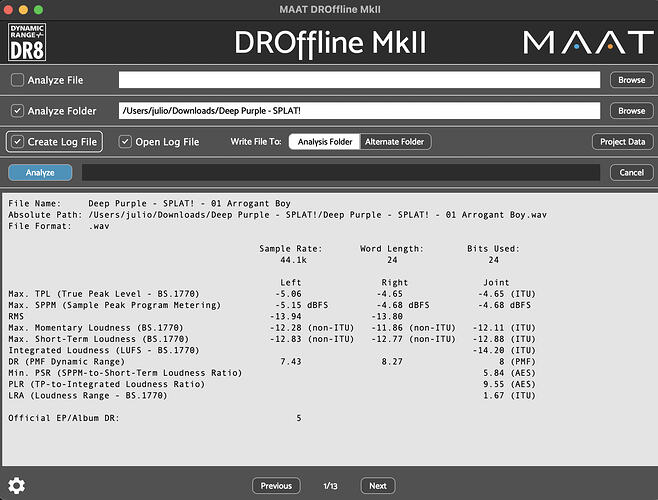This screenshot has height=500, width=658.
Task: Open Project Data
Action: (x=622, y=142)
